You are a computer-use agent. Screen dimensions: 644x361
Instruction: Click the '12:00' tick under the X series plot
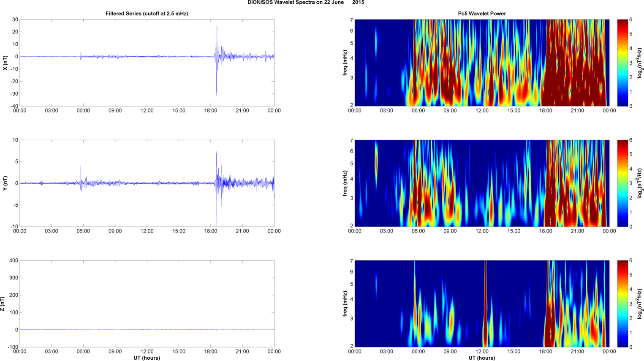(x=147, y=111)
